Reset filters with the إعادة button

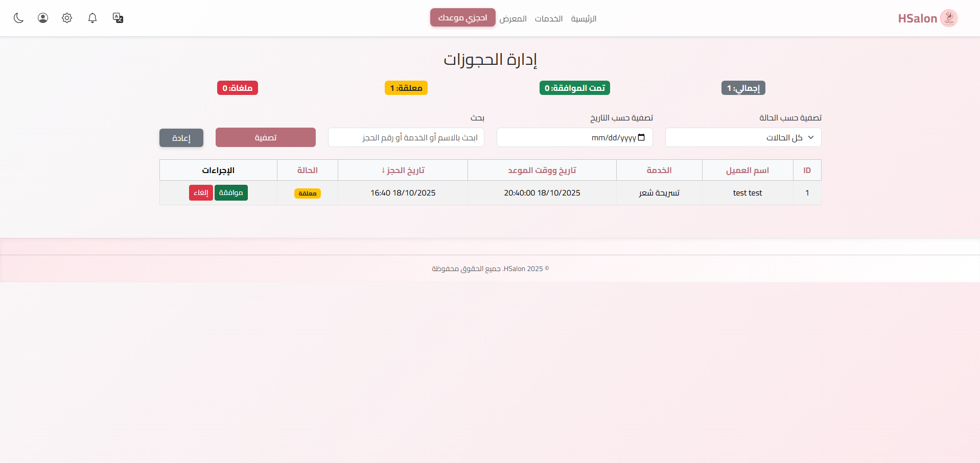tap(181, 137)
